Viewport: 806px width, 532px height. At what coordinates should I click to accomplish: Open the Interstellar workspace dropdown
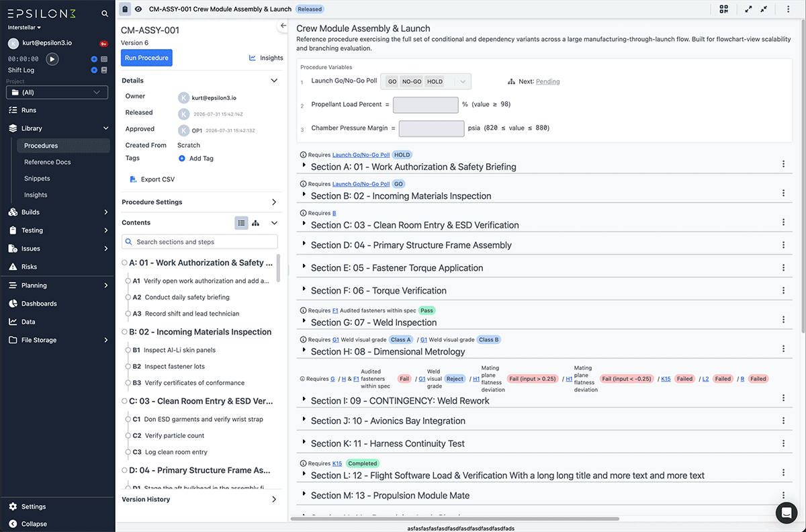click(x=24, y=28)
